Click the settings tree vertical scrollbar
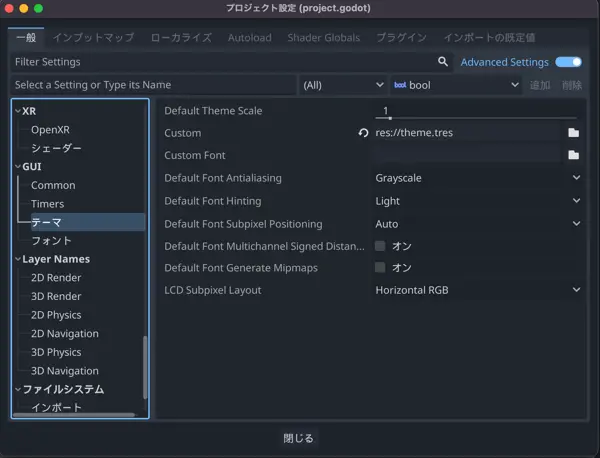This screenshot has width=600, height=458. 145,367
